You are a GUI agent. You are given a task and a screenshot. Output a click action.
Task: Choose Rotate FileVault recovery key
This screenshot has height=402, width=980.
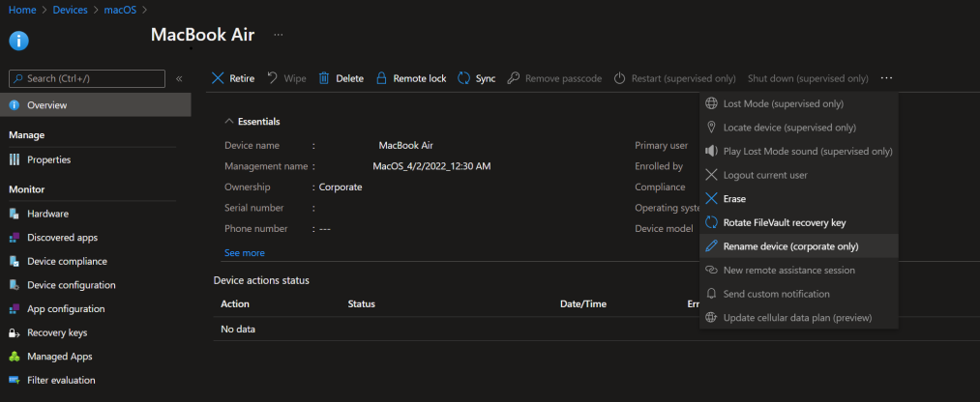coord(799,222)
